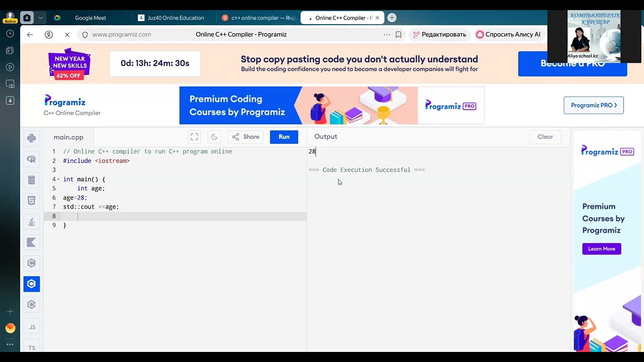This screenshot has width=644, height=362.
Task: Open a new browser tab
Action: pos(392,18)
